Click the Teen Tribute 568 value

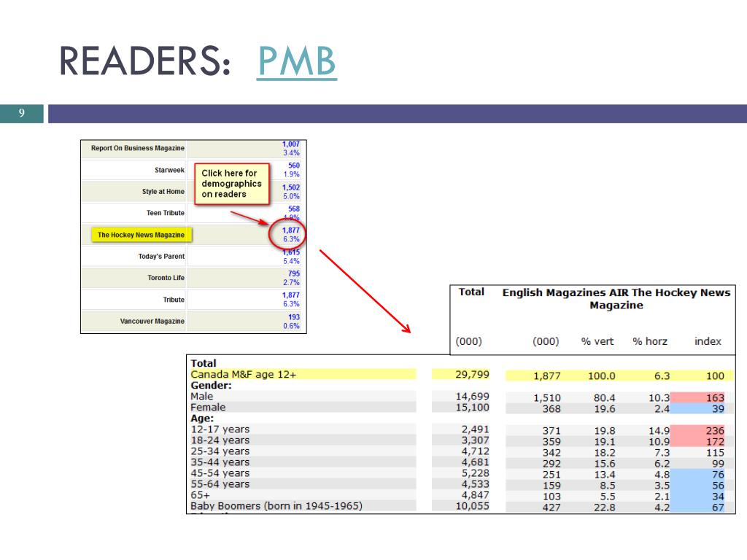pyautogui.click(x=294, y=209)
